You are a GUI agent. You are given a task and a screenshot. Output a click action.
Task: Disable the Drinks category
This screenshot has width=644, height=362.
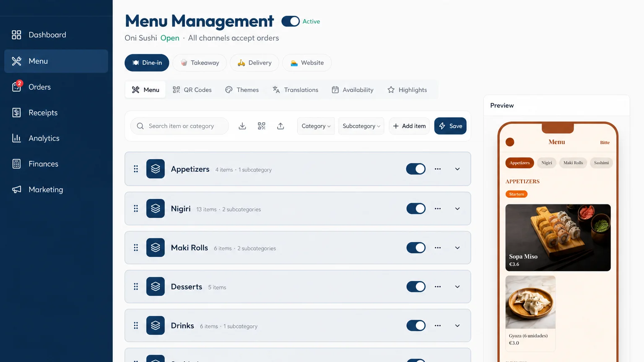416,326
